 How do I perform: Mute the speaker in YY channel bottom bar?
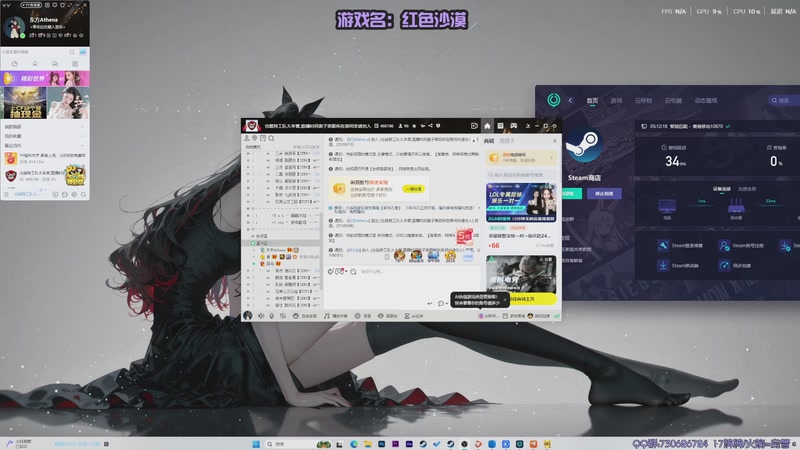261,316
